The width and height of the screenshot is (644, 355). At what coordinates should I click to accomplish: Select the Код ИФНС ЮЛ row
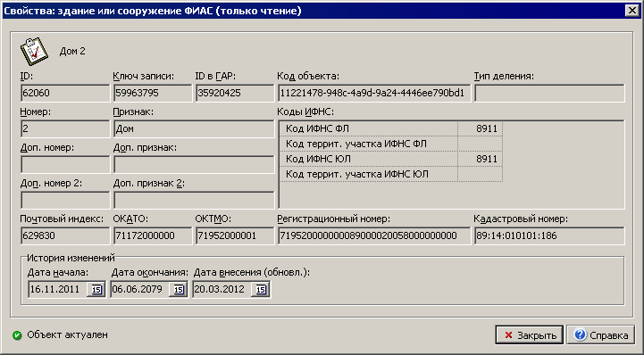(391, 159)
